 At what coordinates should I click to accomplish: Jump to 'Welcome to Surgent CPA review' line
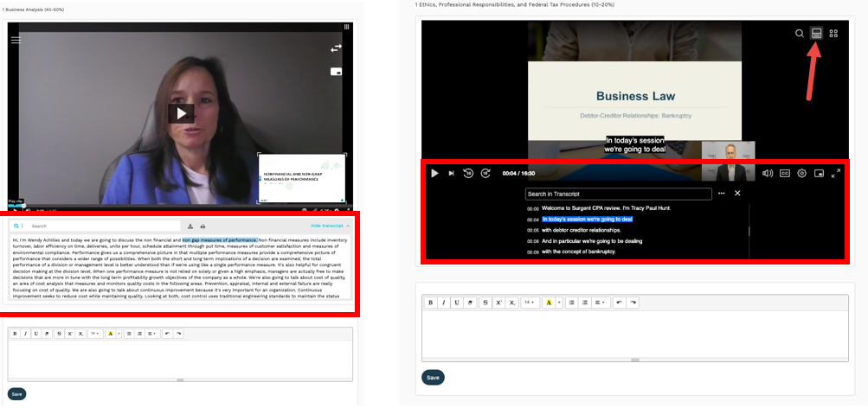coord(606,208)
